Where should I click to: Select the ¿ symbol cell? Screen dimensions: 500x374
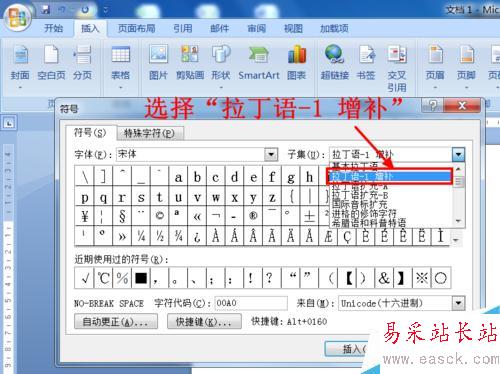pos(197,236)
